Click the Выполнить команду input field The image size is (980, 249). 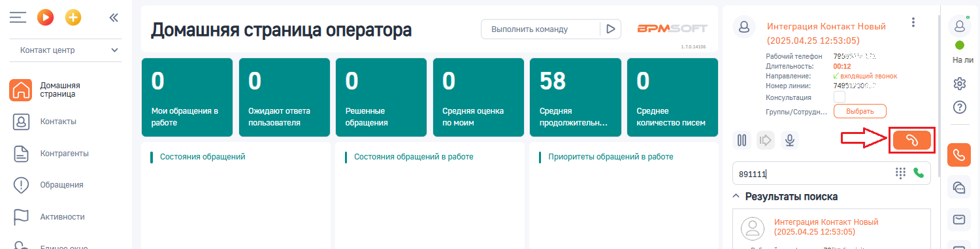pos(540,29)
